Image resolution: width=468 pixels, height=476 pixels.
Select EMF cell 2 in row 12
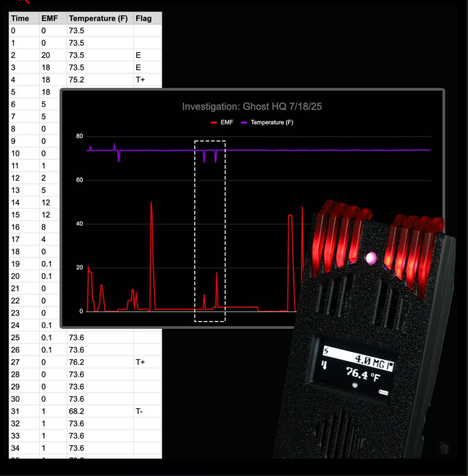coord(49,178)
